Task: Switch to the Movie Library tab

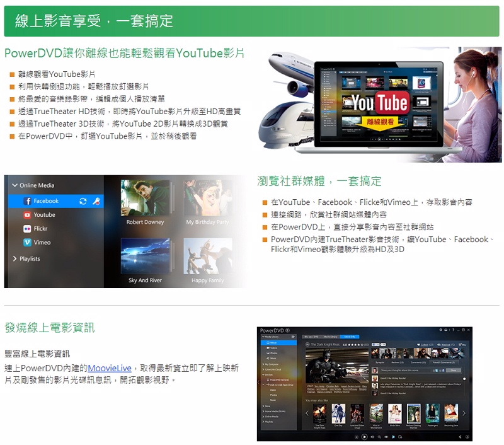Action: 330,337
